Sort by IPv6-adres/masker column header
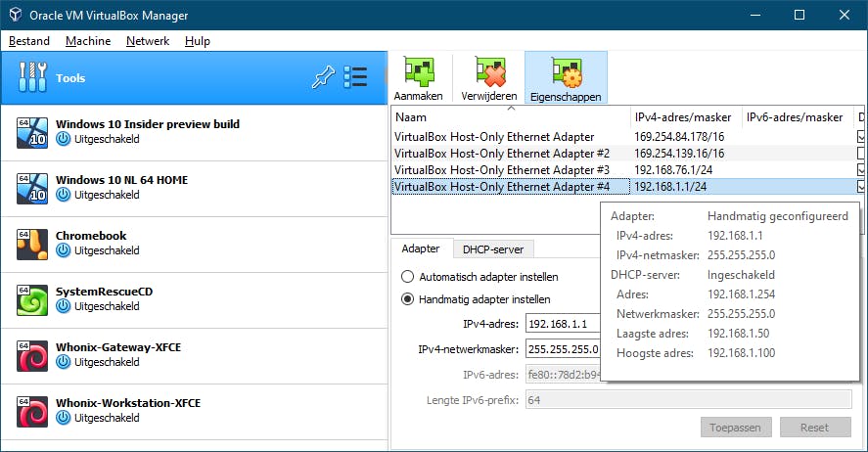 798,117
